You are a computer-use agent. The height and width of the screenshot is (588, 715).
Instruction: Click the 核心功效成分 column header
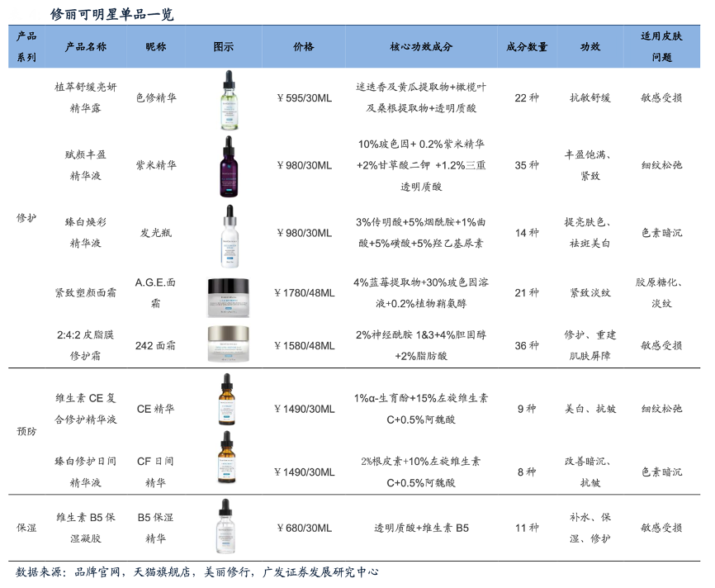tap(421, 47)
